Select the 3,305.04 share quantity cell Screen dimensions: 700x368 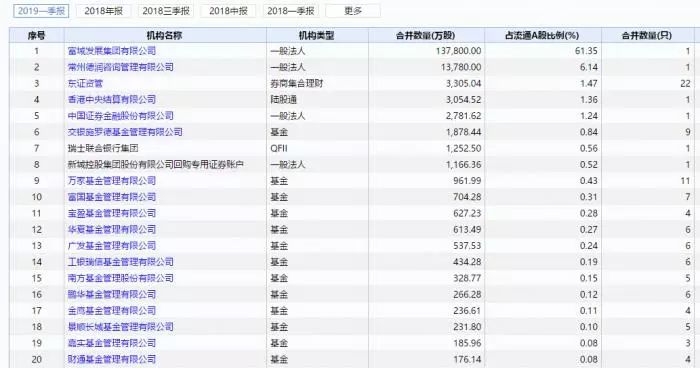[x=463, y=84]
